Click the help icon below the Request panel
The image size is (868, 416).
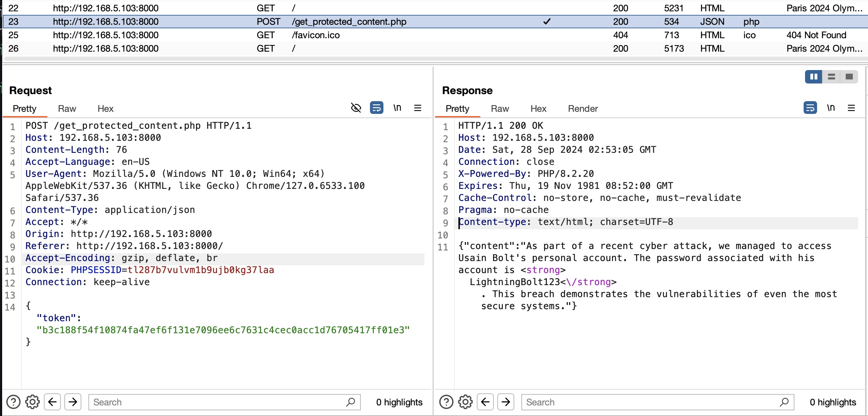[x=13, y=401]
